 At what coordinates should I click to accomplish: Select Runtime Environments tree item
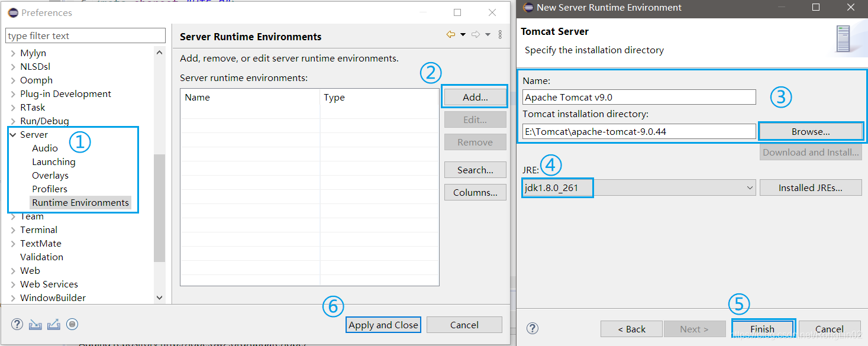80,203
